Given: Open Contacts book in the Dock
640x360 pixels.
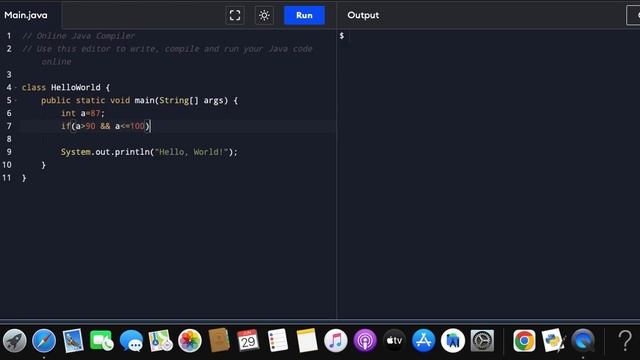Looking at the screenshot, I should [x=219, y=340].
